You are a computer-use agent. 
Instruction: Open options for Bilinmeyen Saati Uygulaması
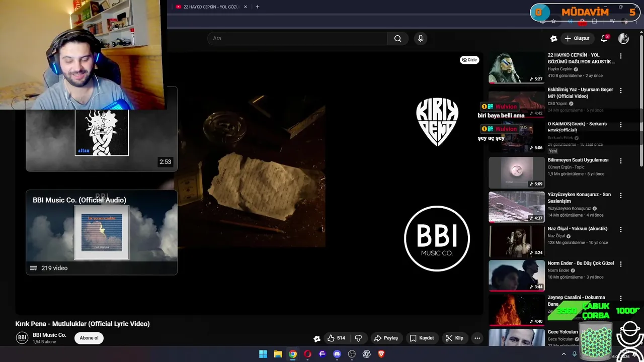tap(621, 161)
